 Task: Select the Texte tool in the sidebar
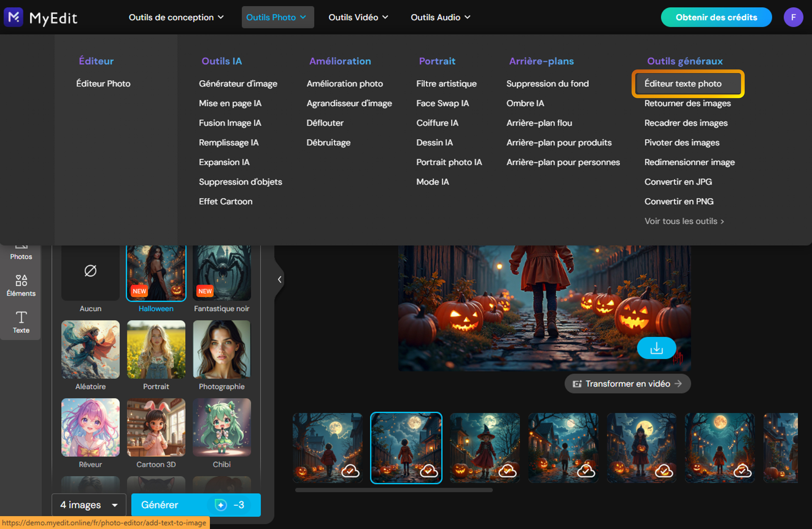(21, 322)
